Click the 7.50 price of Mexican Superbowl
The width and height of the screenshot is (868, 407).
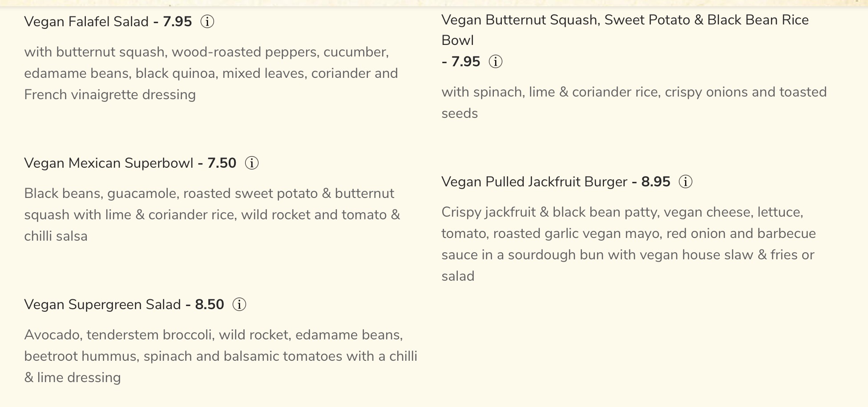222,163
